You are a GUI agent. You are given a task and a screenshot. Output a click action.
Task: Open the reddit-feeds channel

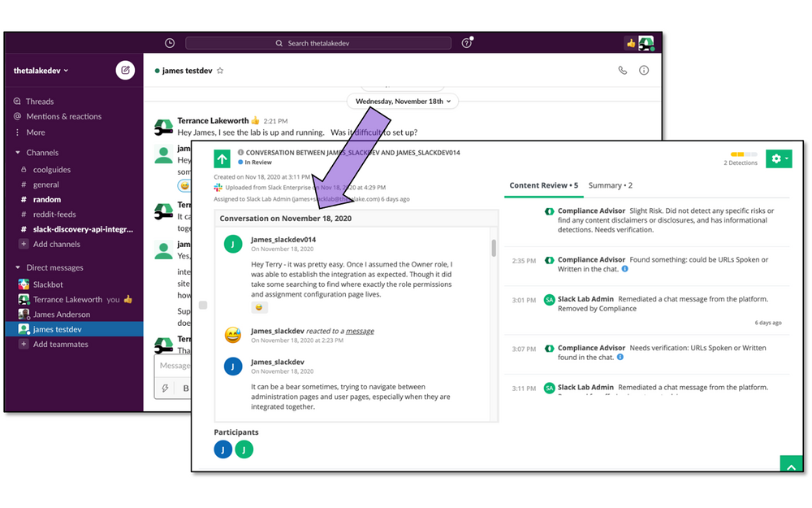click(54, 215)
